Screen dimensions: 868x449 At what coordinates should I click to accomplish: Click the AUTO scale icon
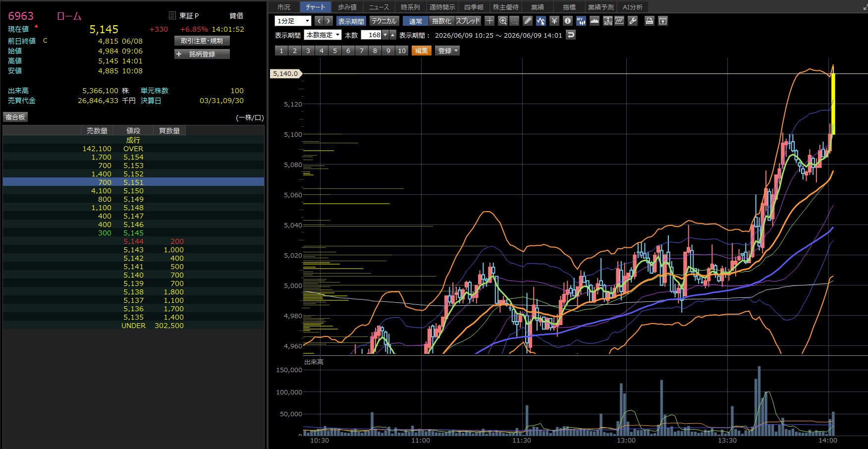(608, 21)
